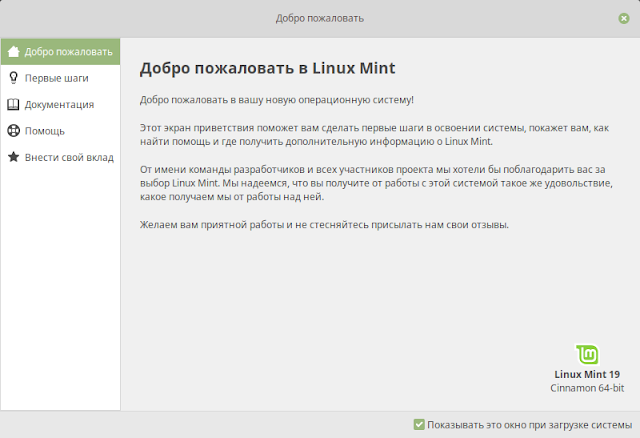Uncheck the show-at-startup checkbox
Image resolution: width=640 pixels, height=438 pixels.
pyautogui.click(x=419, y=425)
